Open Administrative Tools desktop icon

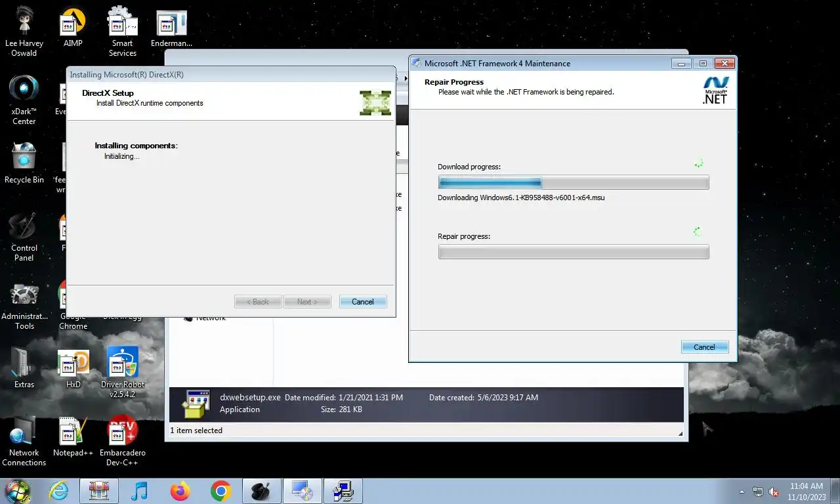pos(24,306)
